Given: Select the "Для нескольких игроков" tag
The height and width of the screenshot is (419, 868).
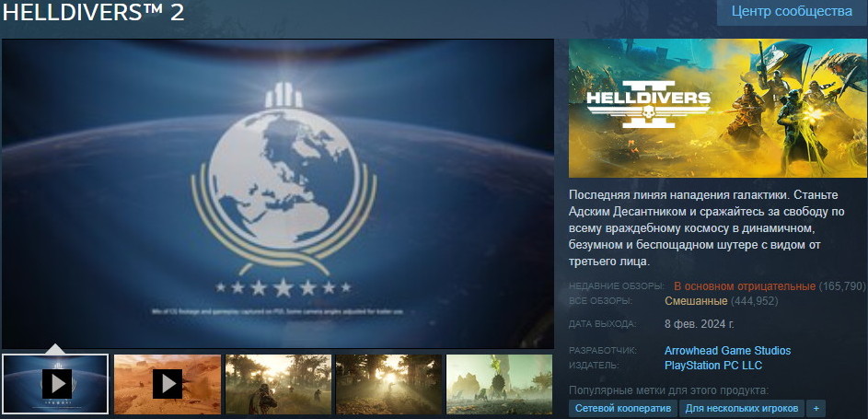Looking at the screenshot, I should [x=742, y=407].
